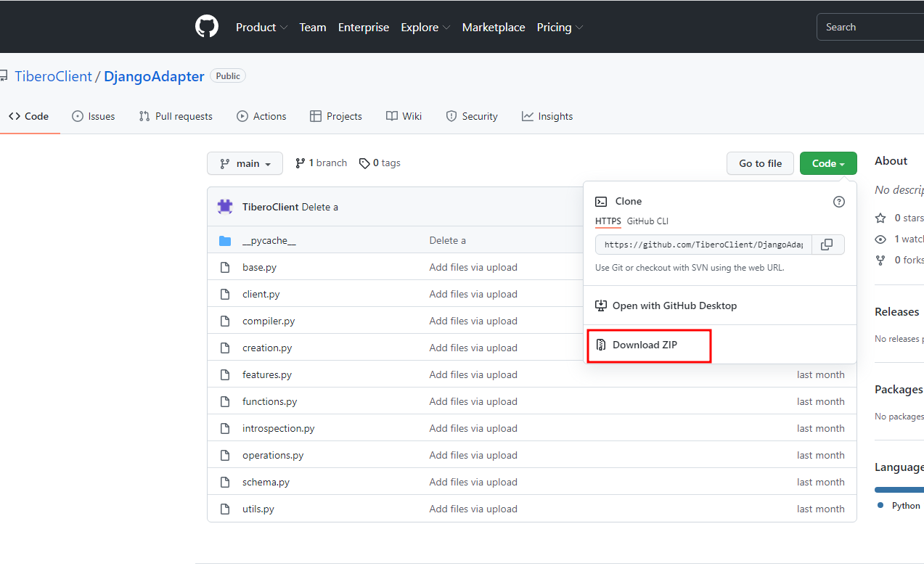Click the file icon beside introspection.py
The image size is (924, 574).
click(225, 429)
